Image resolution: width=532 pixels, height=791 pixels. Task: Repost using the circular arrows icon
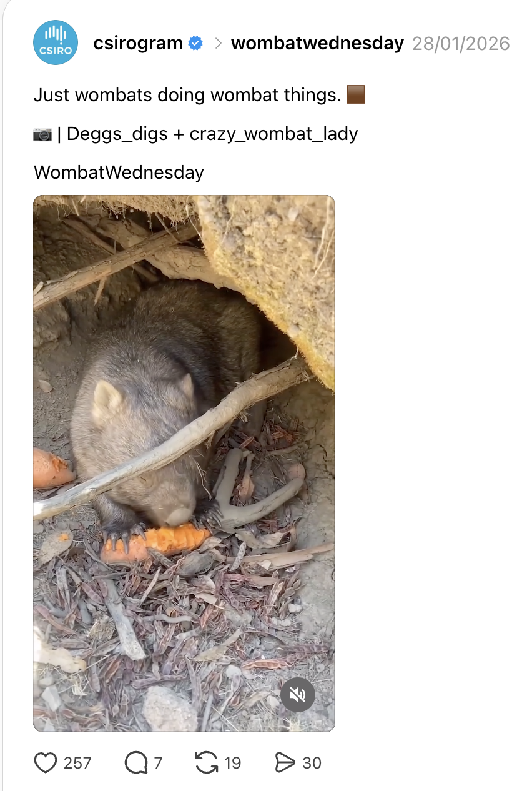pyautogui.click(x=207, y=763)
